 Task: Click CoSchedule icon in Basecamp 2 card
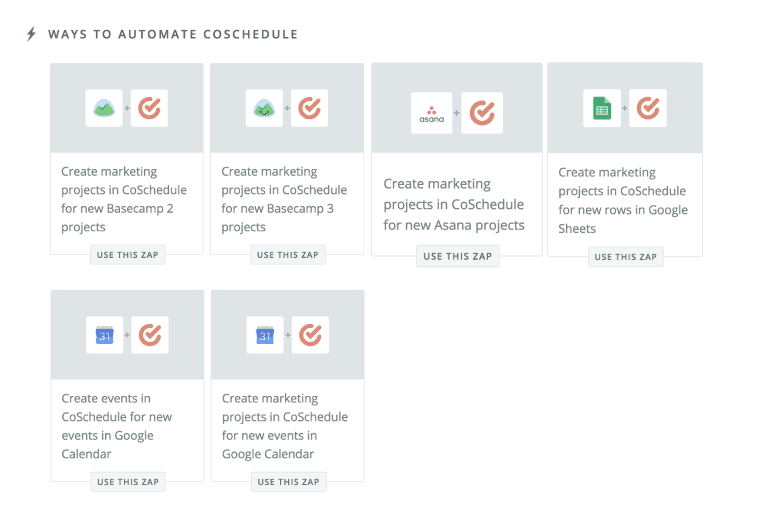(x=150, y=108)
